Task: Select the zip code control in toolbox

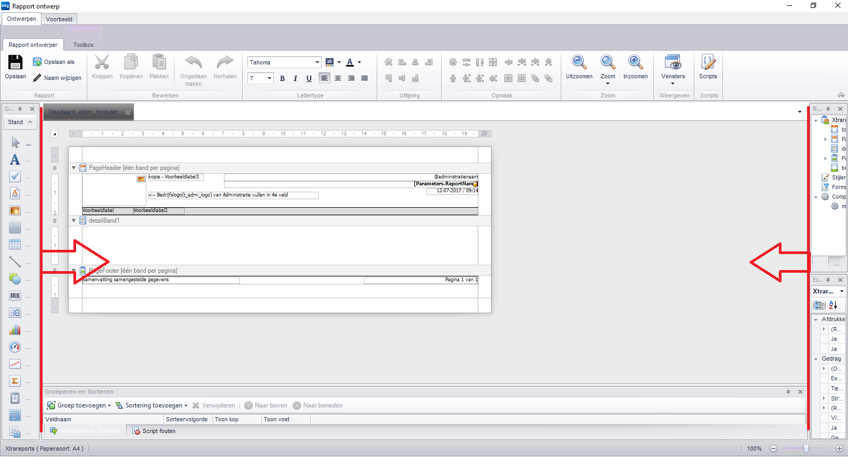Action: coord(15,313)
